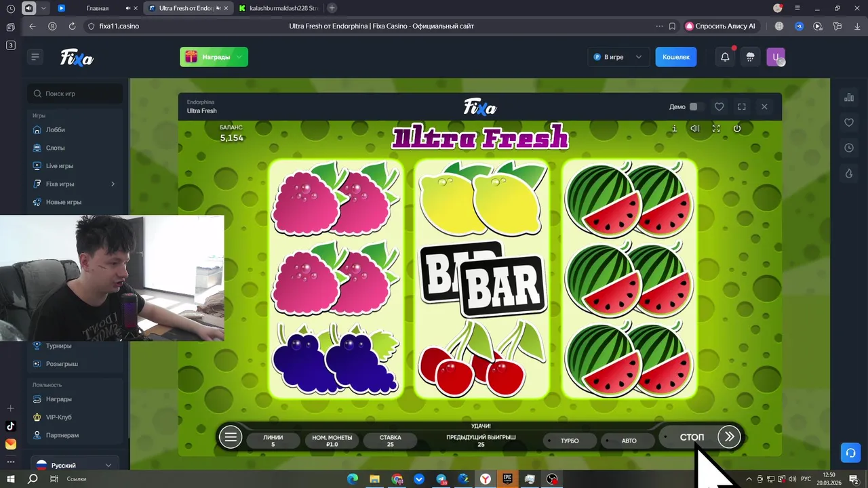Open the rain cloud bonus icon
The height and width of the screenshot is (488, 868).
[x=750, y=57]
